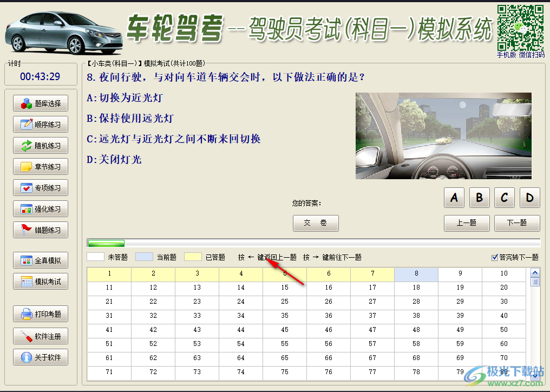This screenshot has height=392, width=550.
Task: Click the 当前题 blue legend swatch
Action: 144,257
